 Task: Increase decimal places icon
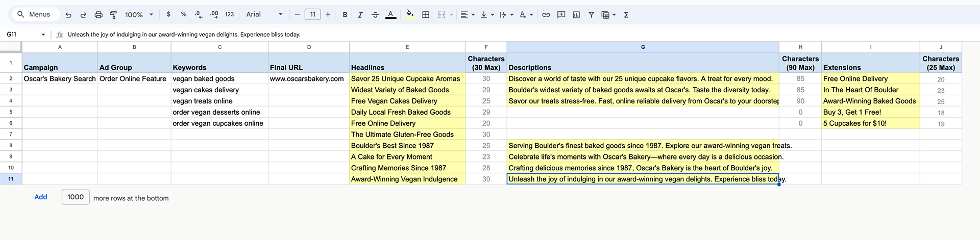click(x=214, y=14)
